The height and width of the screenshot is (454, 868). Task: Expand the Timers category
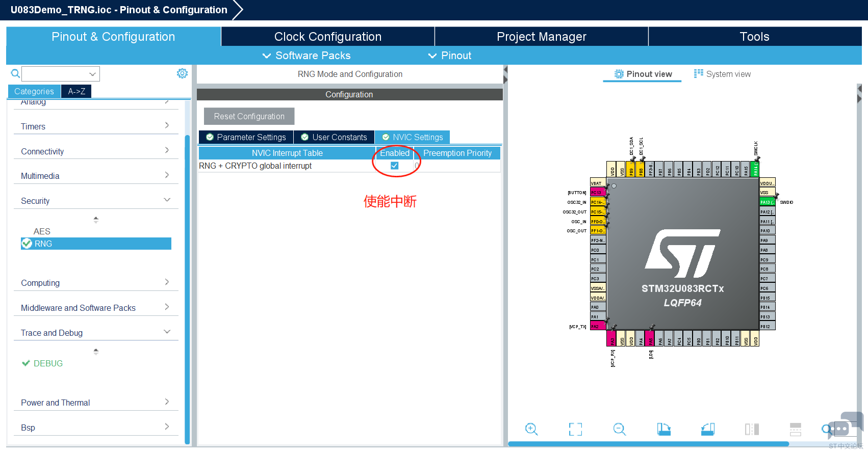click(96, 126)
